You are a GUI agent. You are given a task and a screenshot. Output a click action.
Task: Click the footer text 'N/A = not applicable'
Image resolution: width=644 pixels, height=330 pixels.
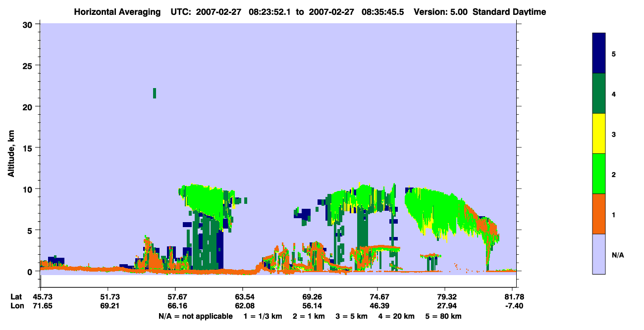(x=196, y=316)
